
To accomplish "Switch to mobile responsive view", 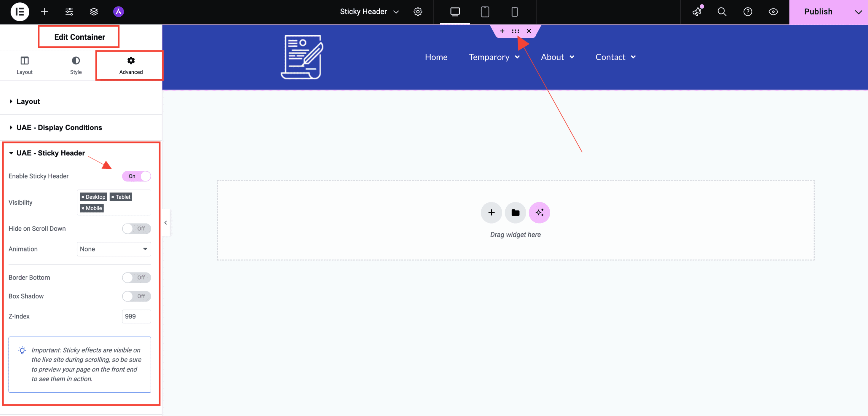I will (514, 12).
